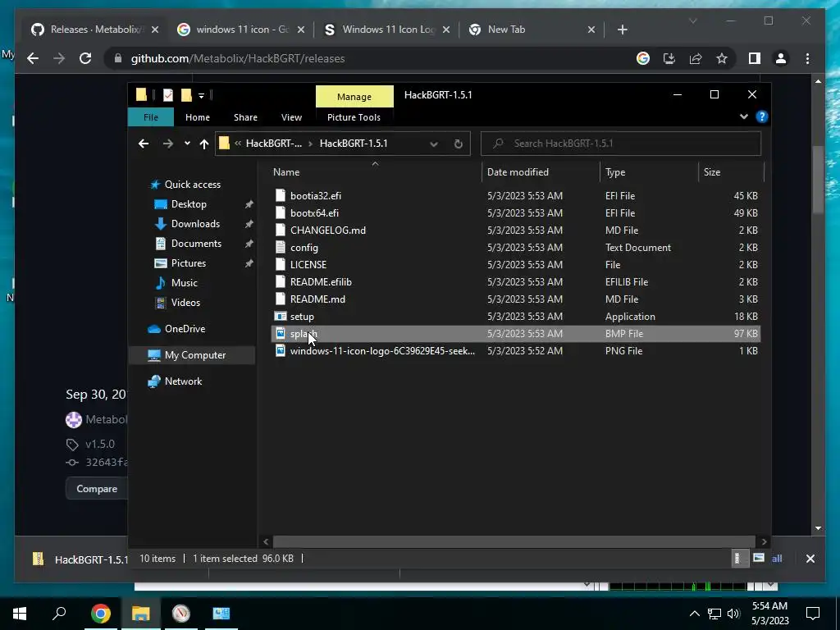Image resolution: width=840 pixels, height=630 pixels.
Task: Click the New Folder quick access icon
Action: [186, 95]
